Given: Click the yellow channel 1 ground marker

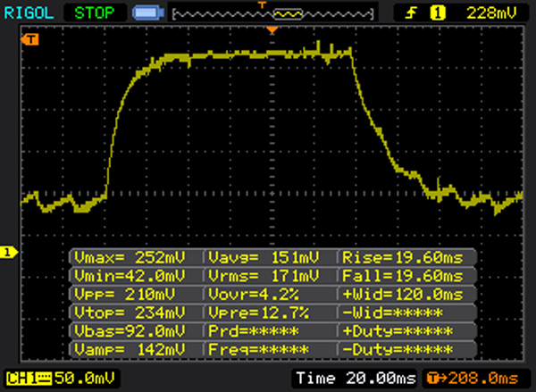Looking at the screenshot, I should point(9,253).
